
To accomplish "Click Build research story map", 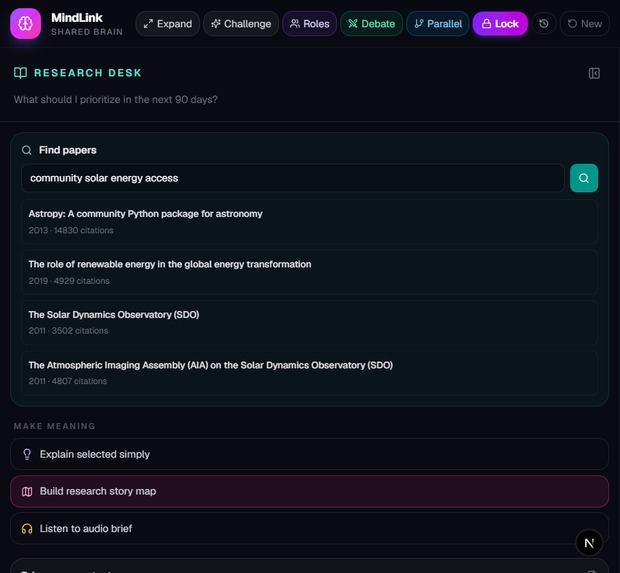I will [309, 492].
